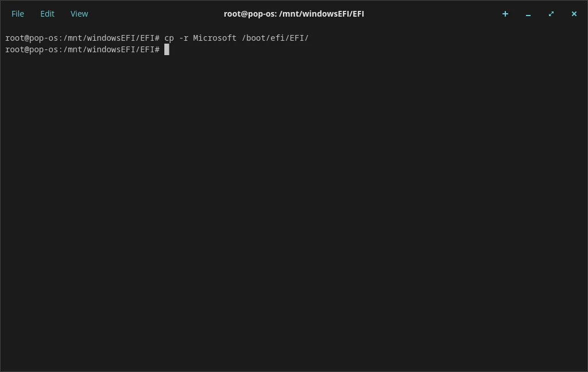Minimize the terminal window
Viewport: 588px width, 372px height.
(x=528, y=14)
